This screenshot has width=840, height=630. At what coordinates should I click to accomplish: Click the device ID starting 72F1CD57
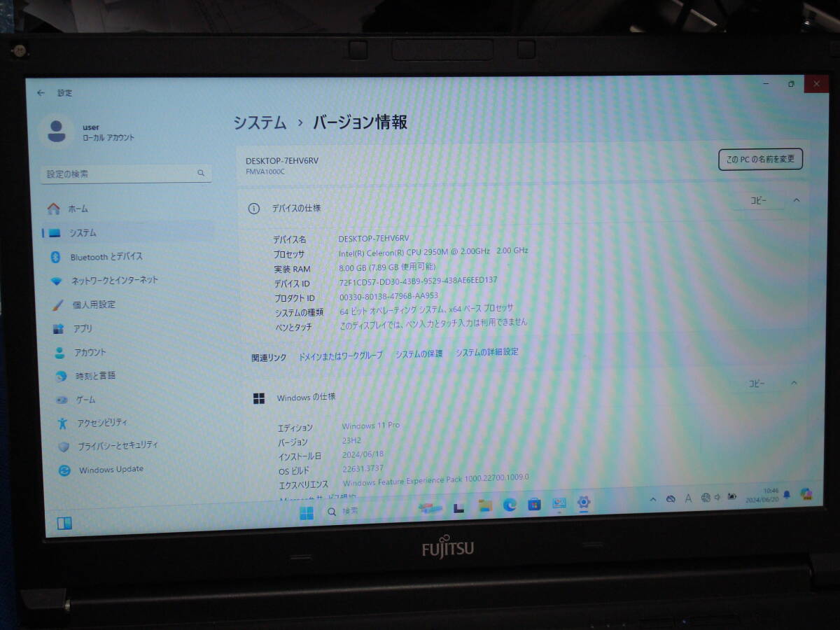[418, 281]
